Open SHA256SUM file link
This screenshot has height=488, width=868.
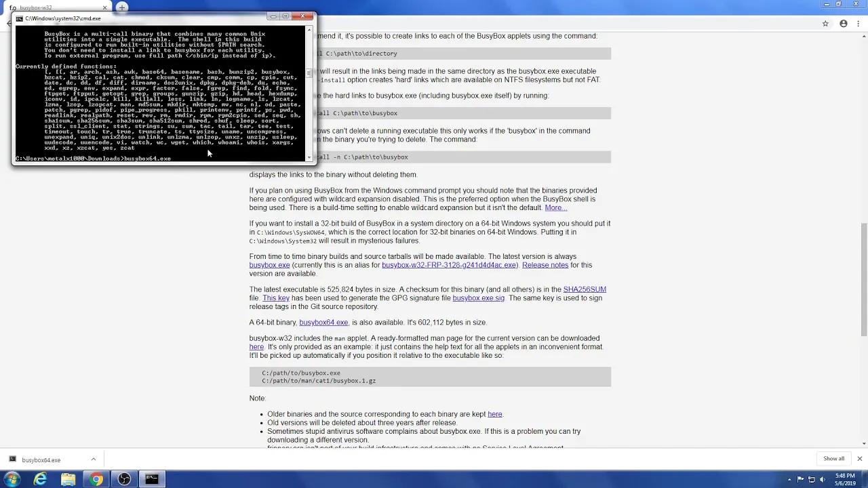pyautogui.click(x=585, y=289)
